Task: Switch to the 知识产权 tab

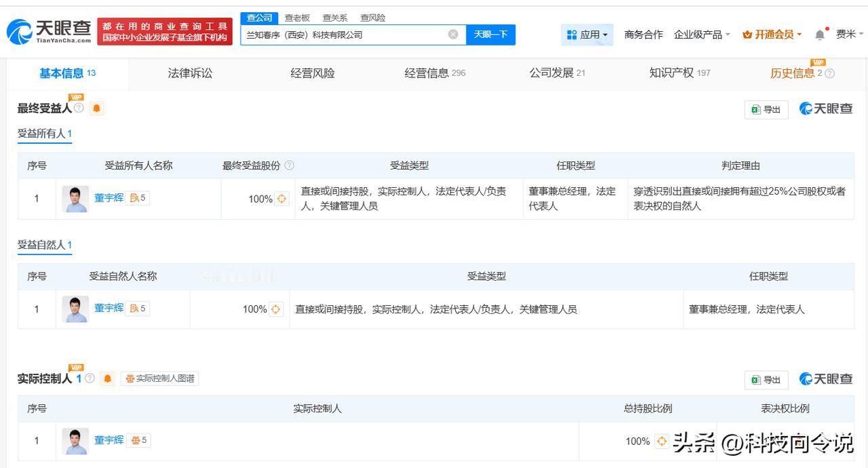Action: tap(679, 73)
